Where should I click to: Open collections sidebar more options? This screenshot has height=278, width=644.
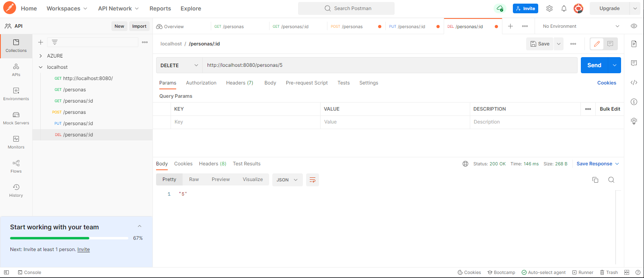click(145, 42)
